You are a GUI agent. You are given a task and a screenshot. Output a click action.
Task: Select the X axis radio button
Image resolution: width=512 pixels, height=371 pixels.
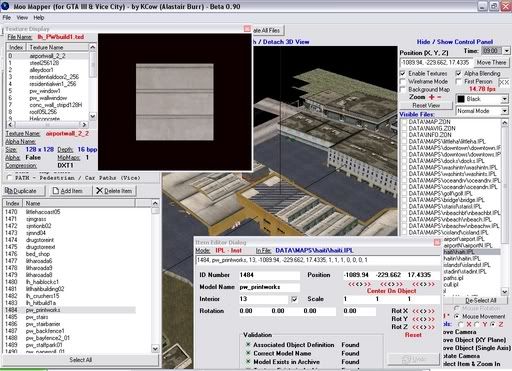(x=461, y=325)
